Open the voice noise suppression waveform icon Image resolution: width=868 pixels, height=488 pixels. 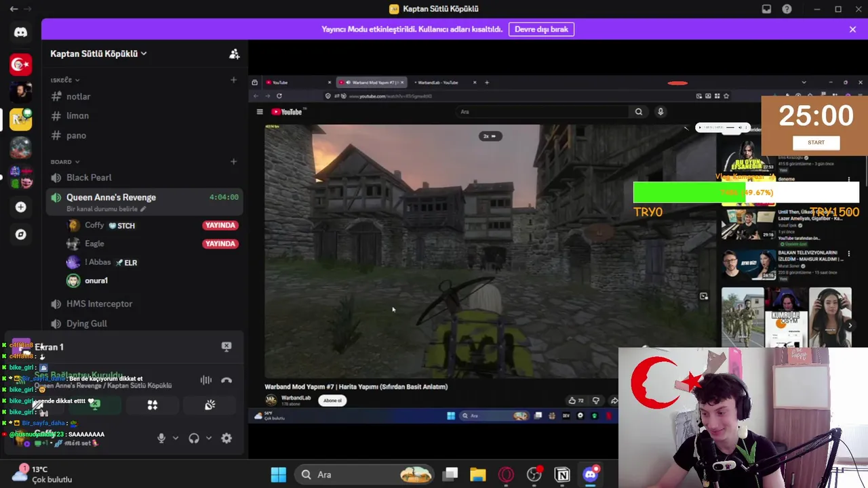[x=206, y=380]
